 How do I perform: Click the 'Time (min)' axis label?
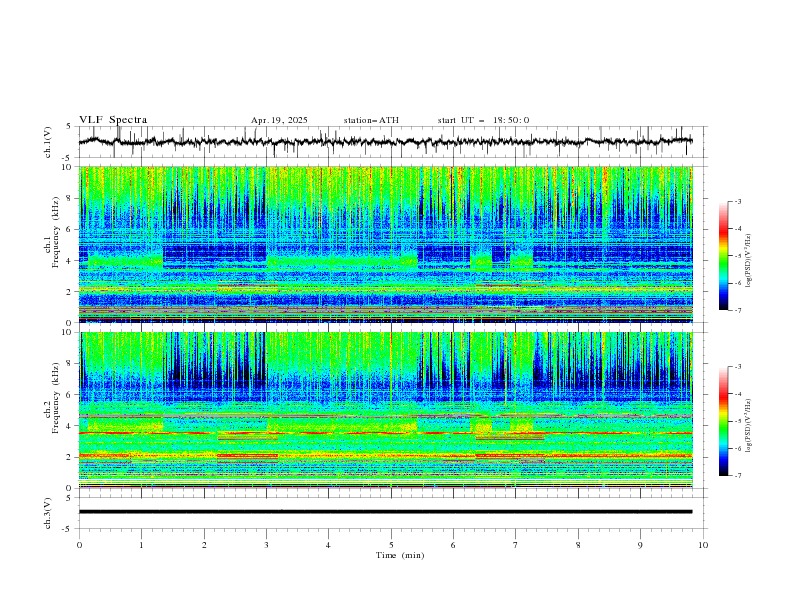pos(400,555)
